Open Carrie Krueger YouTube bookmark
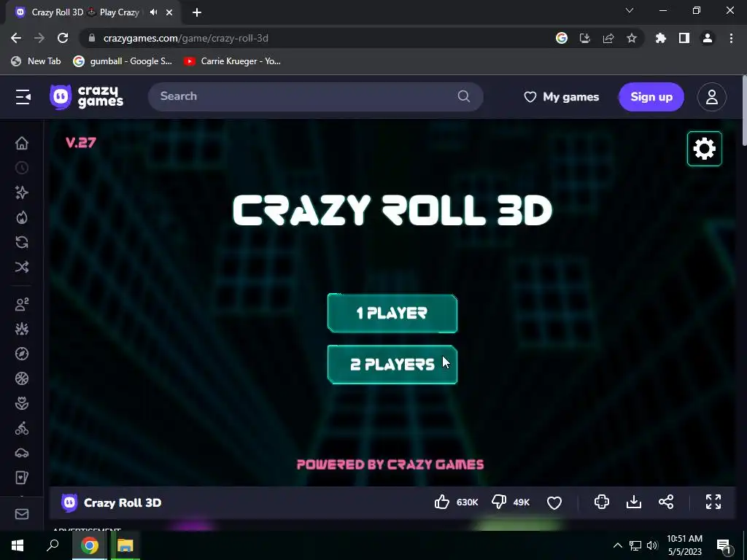This screenshot has height=560, width=747. click(233, 61)
